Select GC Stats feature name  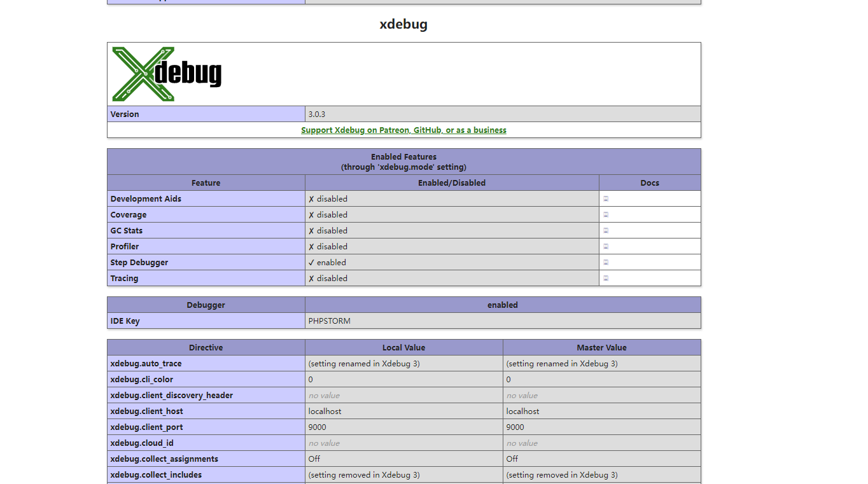(127, 231)
